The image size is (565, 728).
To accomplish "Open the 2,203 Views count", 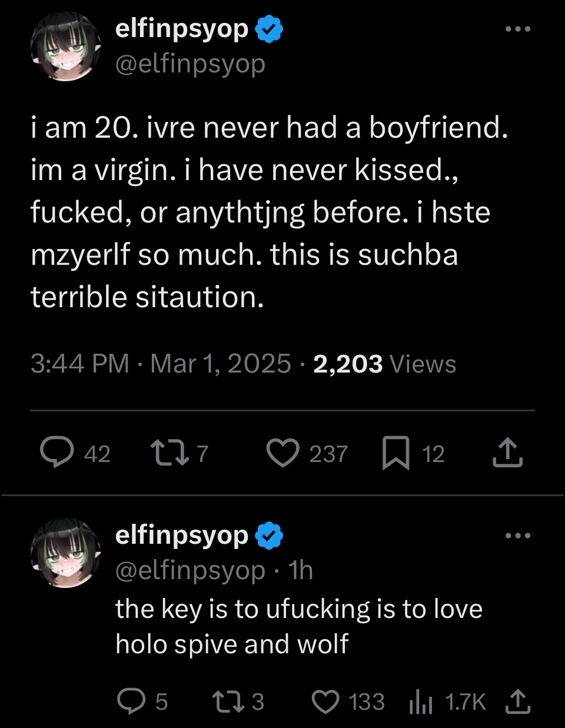I will coord(384,364).
